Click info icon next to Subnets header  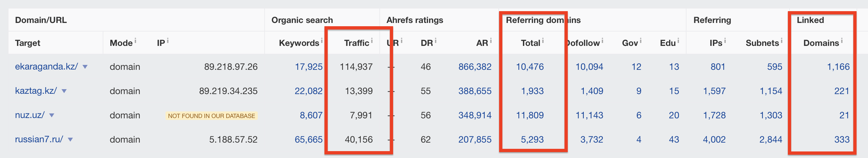point(782,41)
